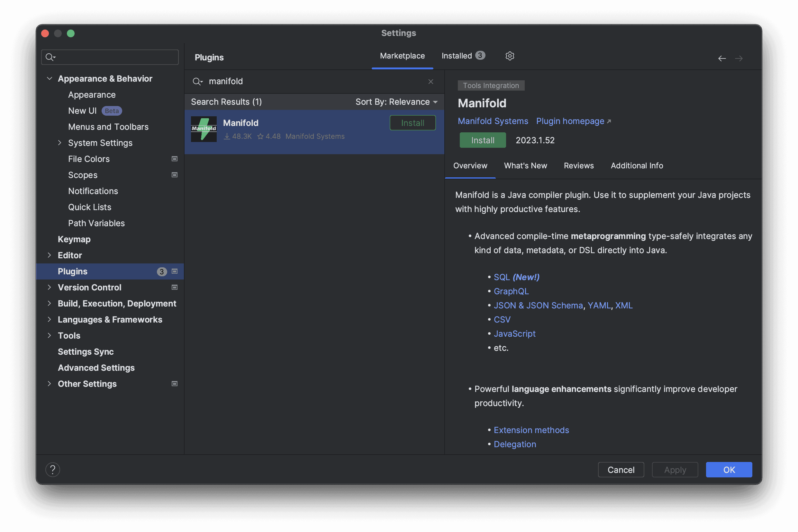
Task: Select Settings Sync
Action: point(86,351)
